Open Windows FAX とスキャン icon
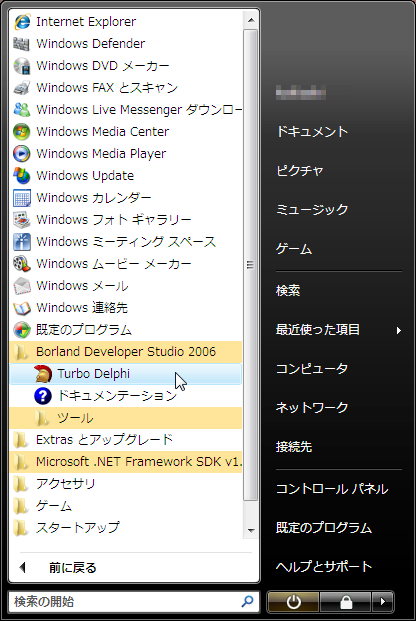Viewport: 416px width, 621px height. click(21, 88)
